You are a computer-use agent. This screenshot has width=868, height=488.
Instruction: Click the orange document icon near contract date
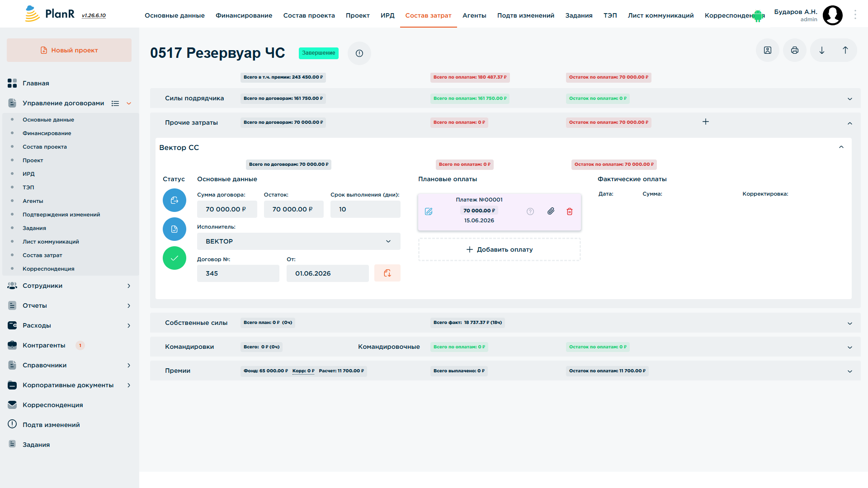(x=387, y=273)
